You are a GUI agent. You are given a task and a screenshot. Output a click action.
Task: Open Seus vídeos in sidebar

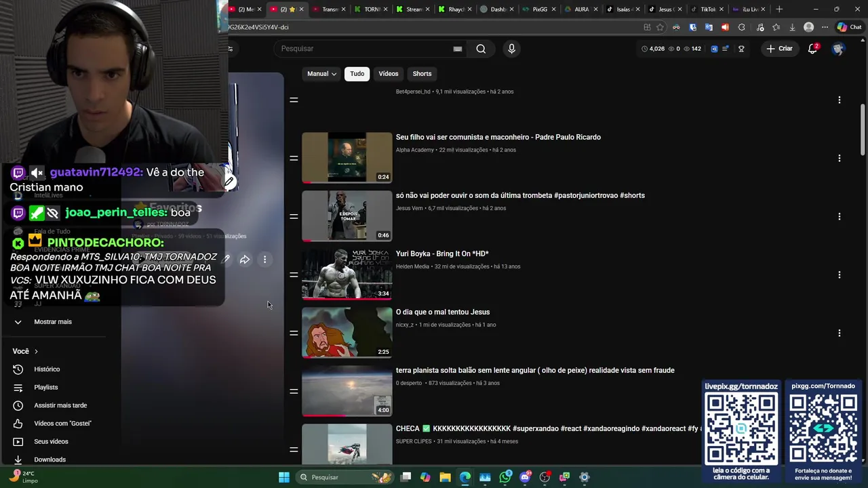(x=51, y=441)
